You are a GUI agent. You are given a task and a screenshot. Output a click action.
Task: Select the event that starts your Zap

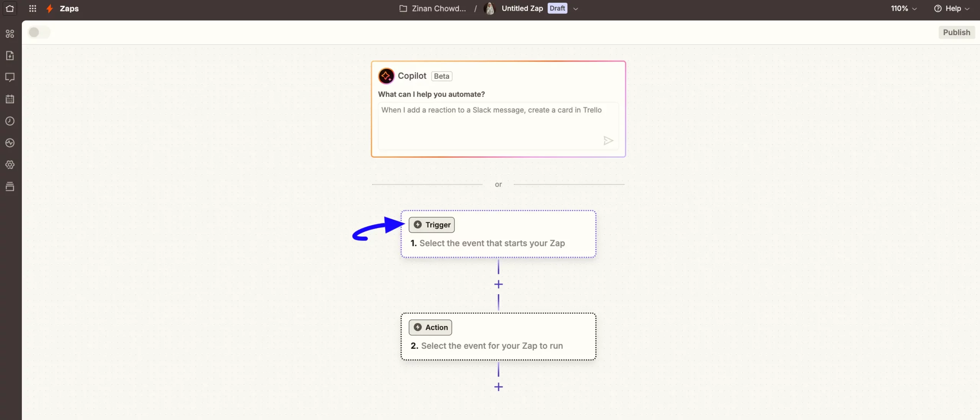pos(492,243)
